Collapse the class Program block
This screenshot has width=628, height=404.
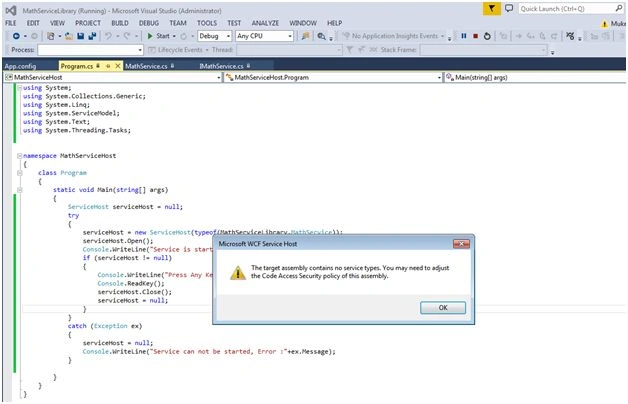tap(19, 173)
